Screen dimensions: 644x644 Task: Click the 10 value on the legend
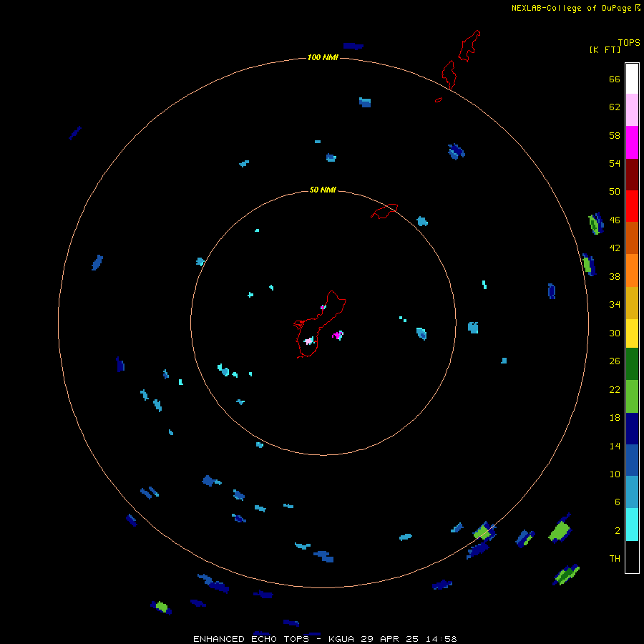click(x=615, y=474)
